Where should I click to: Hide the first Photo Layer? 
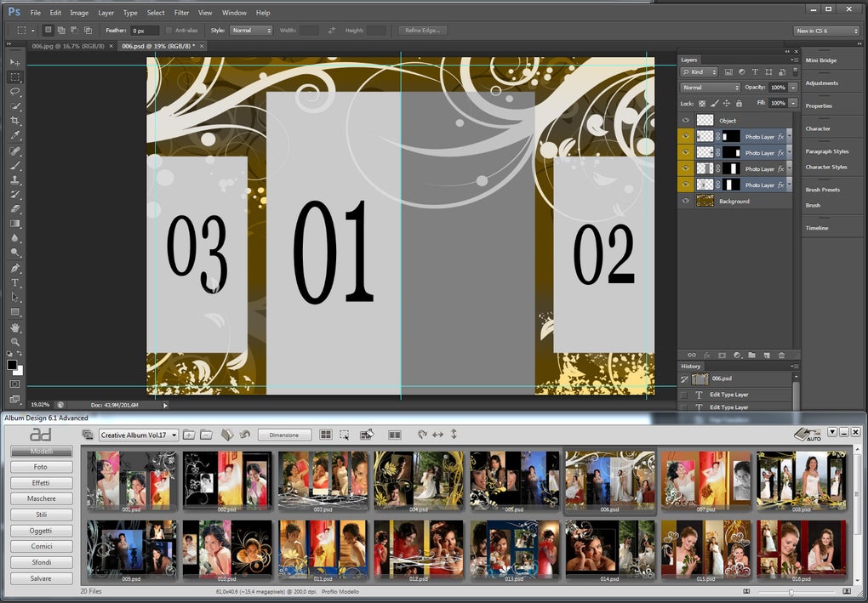click(x=686, y=137)
